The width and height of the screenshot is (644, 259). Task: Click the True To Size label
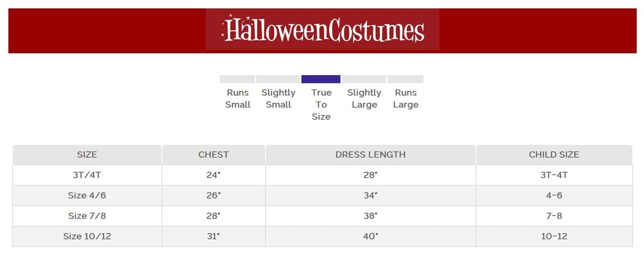coord(321,104)
